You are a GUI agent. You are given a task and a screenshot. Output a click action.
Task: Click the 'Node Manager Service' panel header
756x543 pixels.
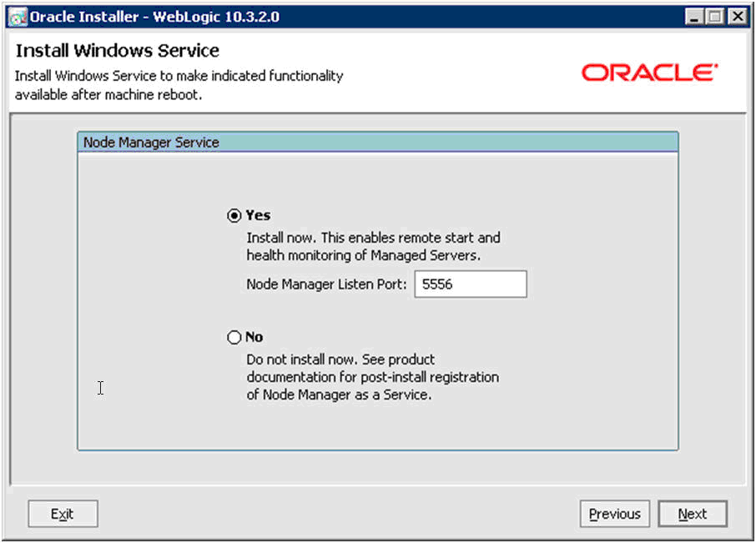[x=378, y=143]
